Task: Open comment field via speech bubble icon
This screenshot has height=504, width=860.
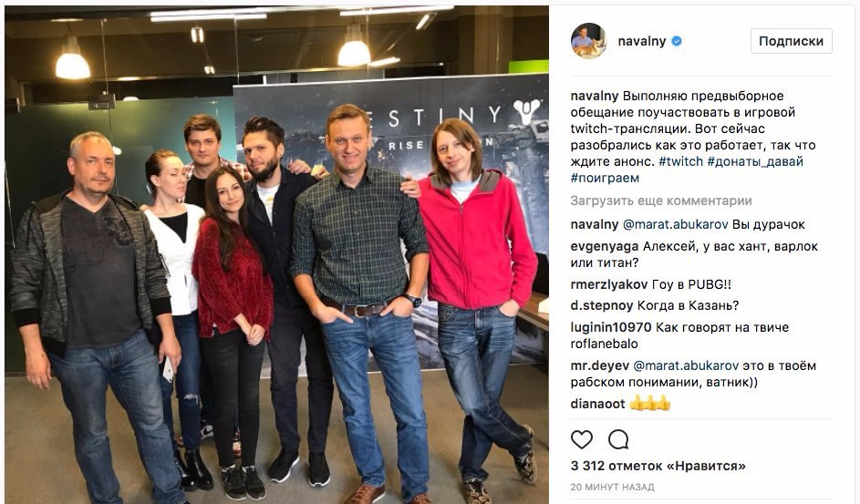Action: (618, 439)
